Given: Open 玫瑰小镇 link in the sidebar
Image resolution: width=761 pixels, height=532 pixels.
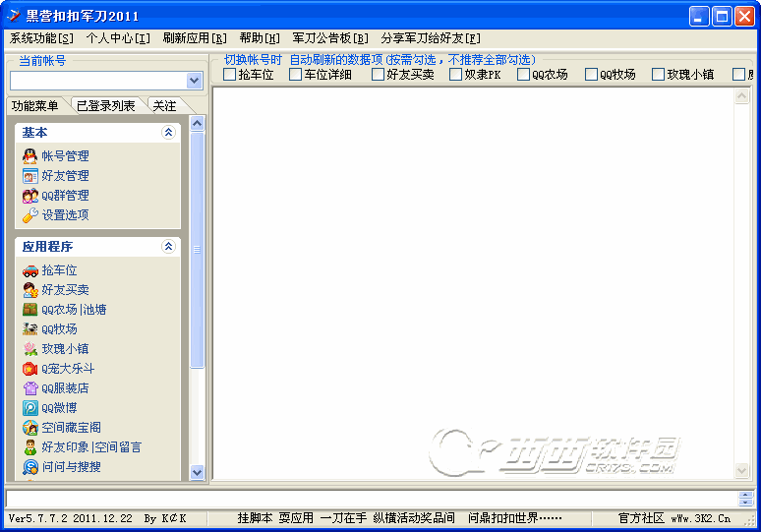Looking at the screenshot, I should click(x=65, y=348).
